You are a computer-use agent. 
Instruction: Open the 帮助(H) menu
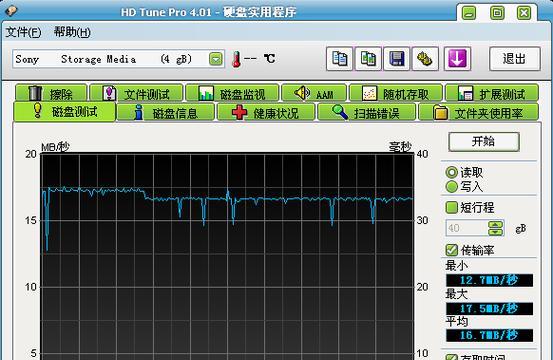pos(72,32)
